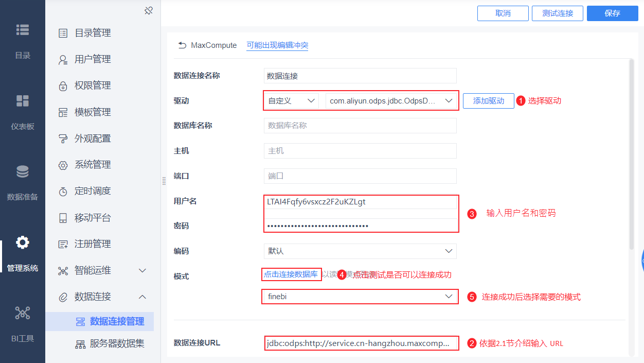Viewport: 644px width, 363px height.
Task: Click the 数据连接 paperclip icon
Action: tap(63, 297)
